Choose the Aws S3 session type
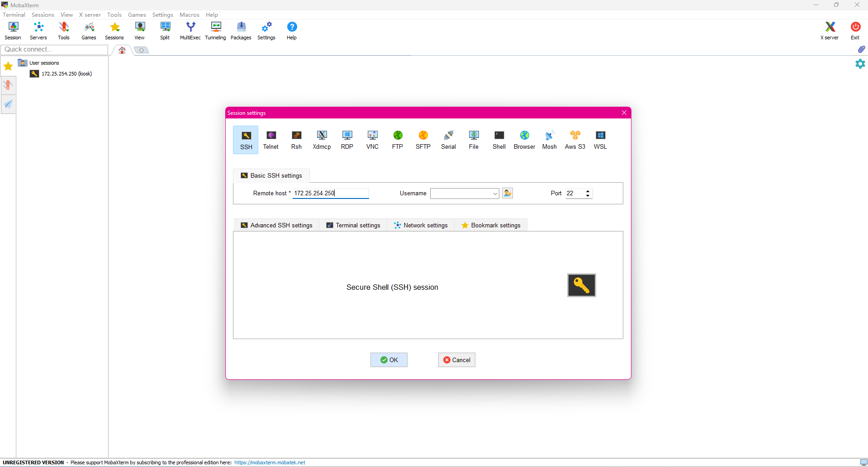Viewport: 868px width, 467px height. click(x=575, y=140)
